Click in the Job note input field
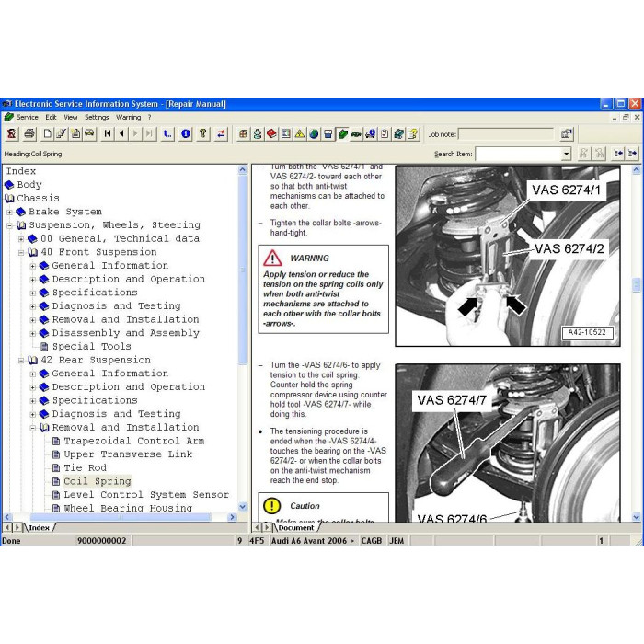Screen dimensions: 644x644 click(x=506, y=134)
